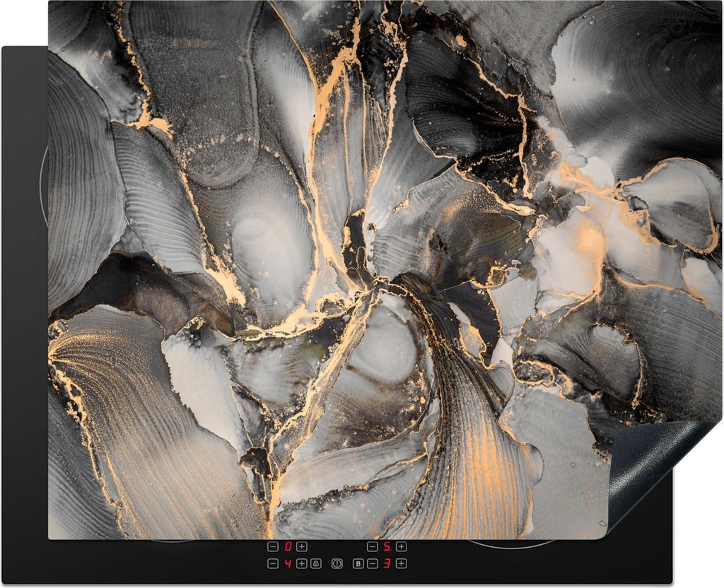Click the red 3 heat level display
724x588 pixels.
click(387, 563)
